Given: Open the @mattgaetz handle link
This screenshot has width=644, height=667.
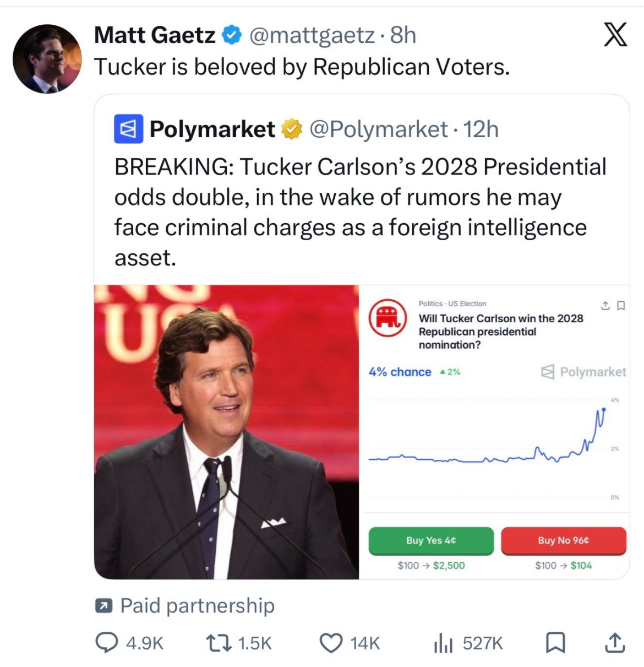Looking at the screenshot, I should point(312,35).
